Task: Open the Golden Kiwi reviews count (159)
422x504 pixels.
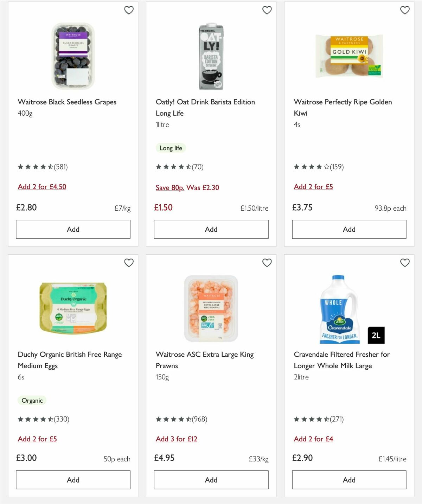Action: pyautogui.click(x=337, y=167)
